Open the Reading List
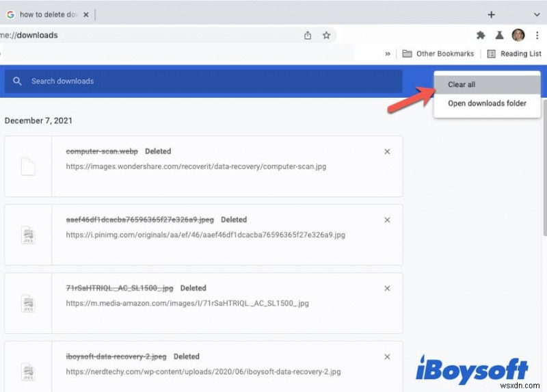This screenshot has width=547, height=392. click(x=514, y=54)
